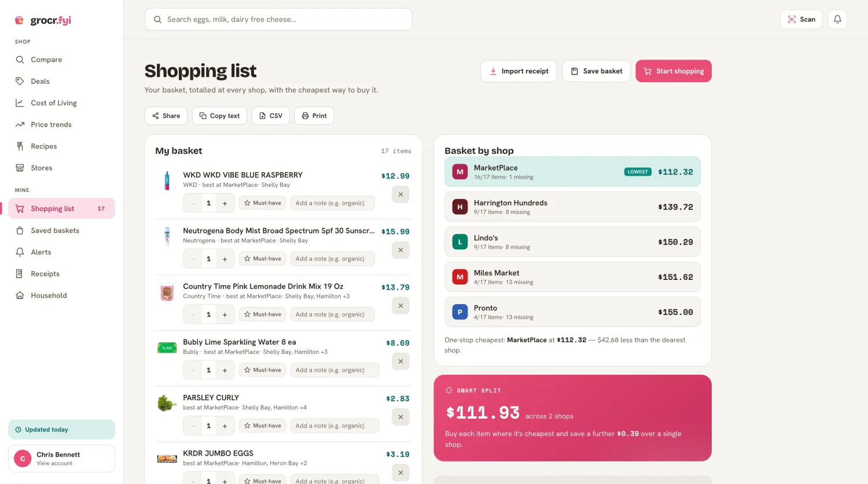Toggle Must-have for Country Time Lemonade
Image resolution: width=868 pixels, height=484 pixels.
[263, 315]
